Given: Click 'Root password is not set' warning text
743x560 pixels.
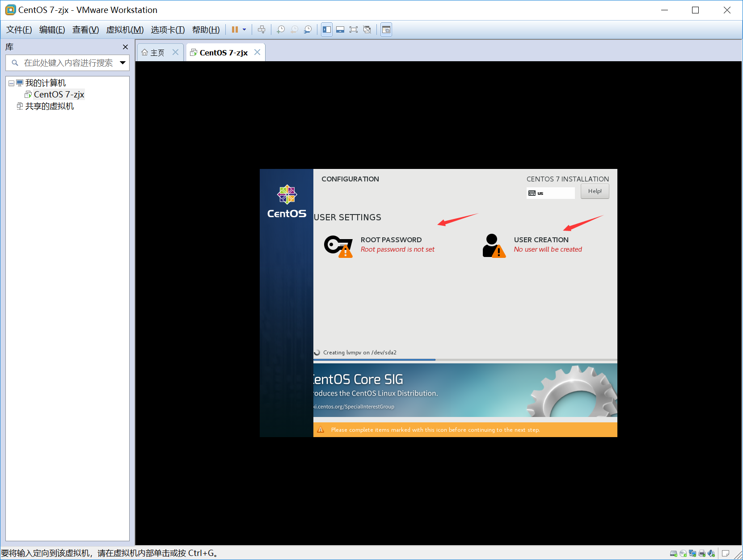Looking at the screenshot, I should [397, 249].
